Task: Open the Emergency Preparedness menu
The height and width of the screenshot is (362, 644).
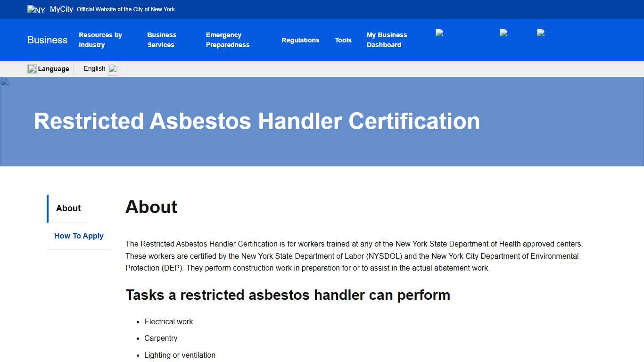Action: [228, 40]
